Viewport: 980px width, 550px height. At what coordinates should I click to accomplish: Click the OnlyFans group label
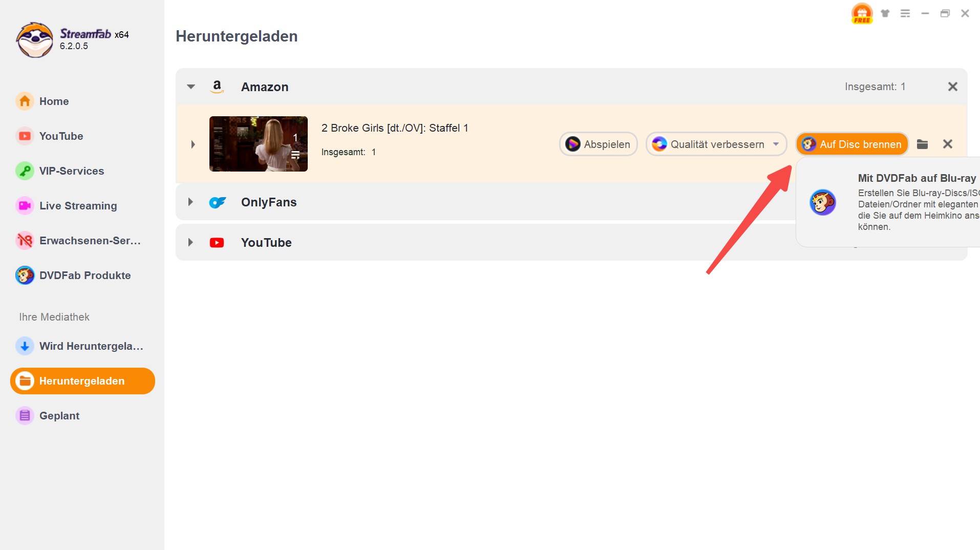point(269,202)
